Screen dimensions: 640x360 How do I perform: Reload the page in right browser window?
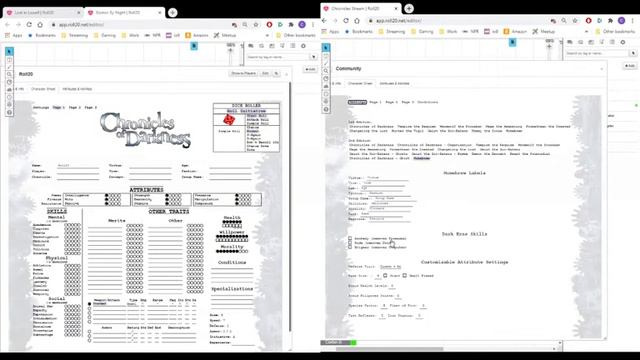(346, 20)
